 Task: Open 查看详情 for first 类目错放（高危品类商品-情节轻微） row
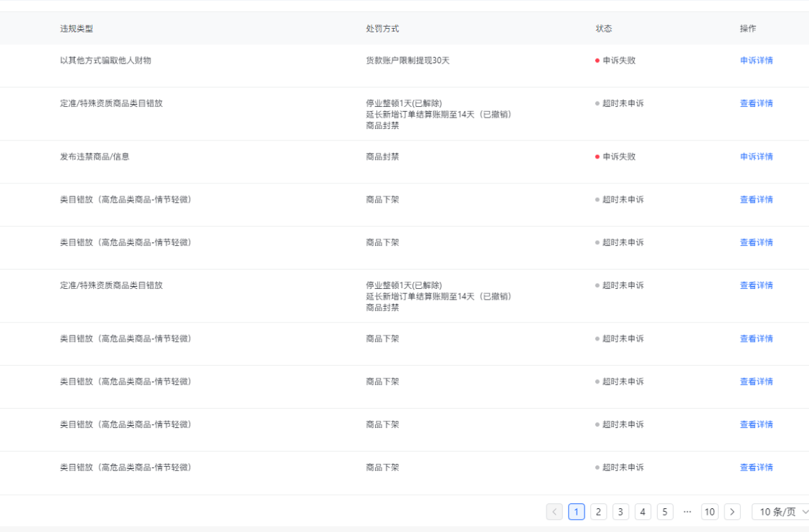pyautogui.click(x=756, y=200)
